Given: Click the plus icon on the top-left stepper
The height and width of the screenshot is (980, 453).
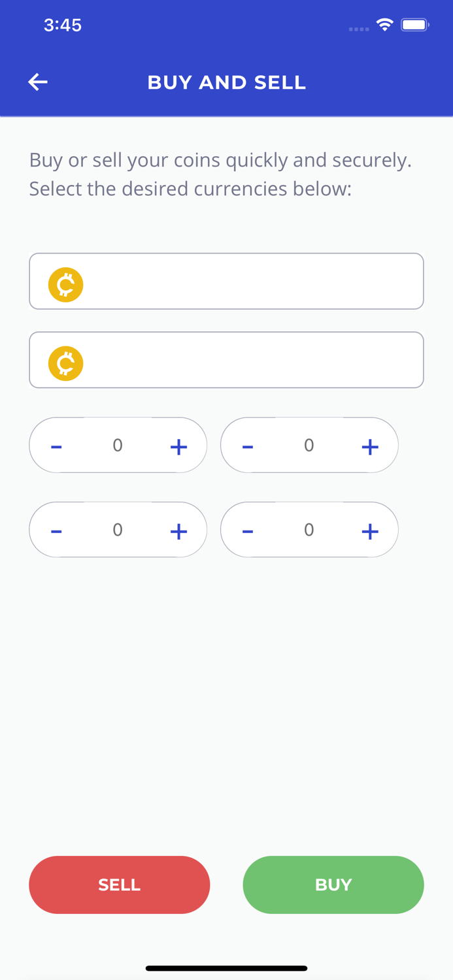Looking at the screenshot, I should 178,445.
